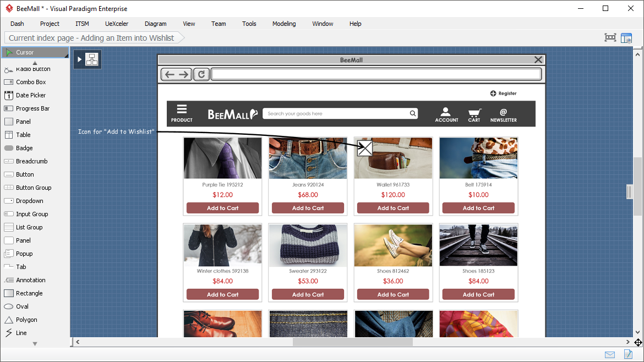Click the wireframe browser refresh button
This screenshot has height=362, width=644.
tap(201, 74)
